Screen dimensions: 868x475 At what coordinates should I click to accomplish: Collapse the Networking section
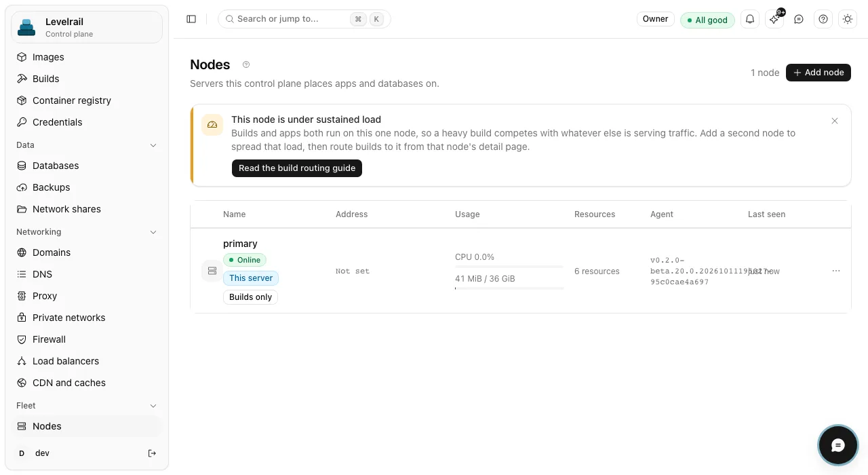(87, 232)
